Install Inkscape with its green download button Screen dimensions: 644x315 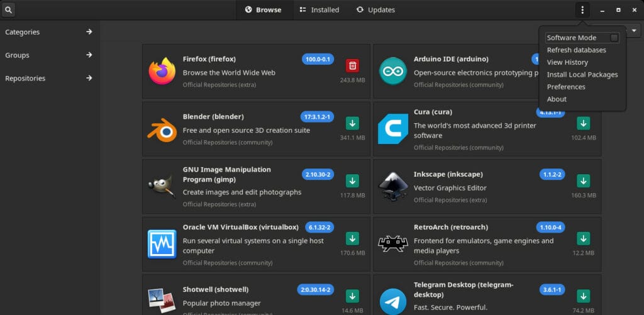[x=584, y=180]
